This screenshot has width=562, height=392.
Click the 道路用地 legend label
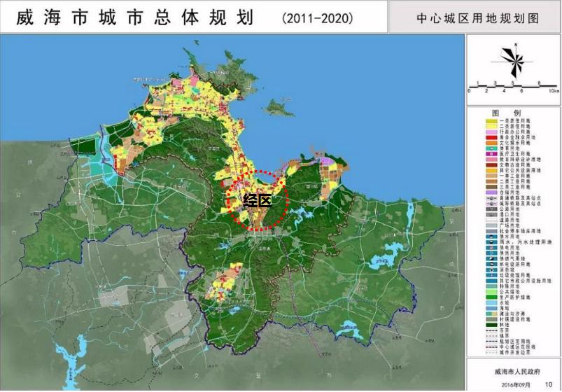(510, 220)
